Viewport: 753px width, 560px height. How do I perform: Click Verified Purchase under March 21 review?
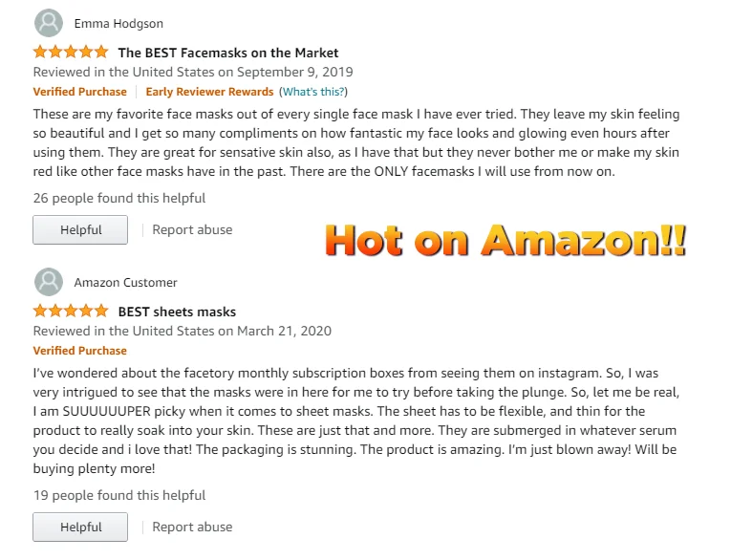tap(79, 351)
